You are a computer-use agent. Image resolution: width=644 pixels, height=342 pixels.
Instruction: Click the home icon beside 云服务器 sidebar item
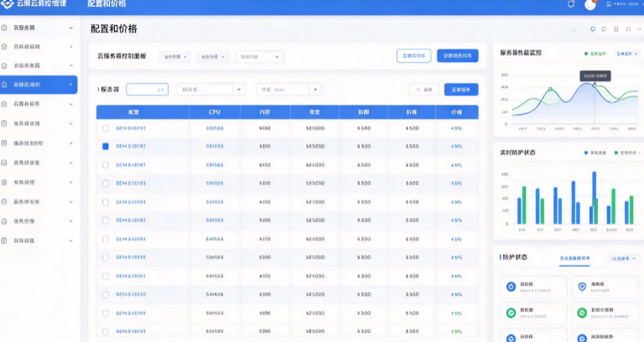click(4, 28)
